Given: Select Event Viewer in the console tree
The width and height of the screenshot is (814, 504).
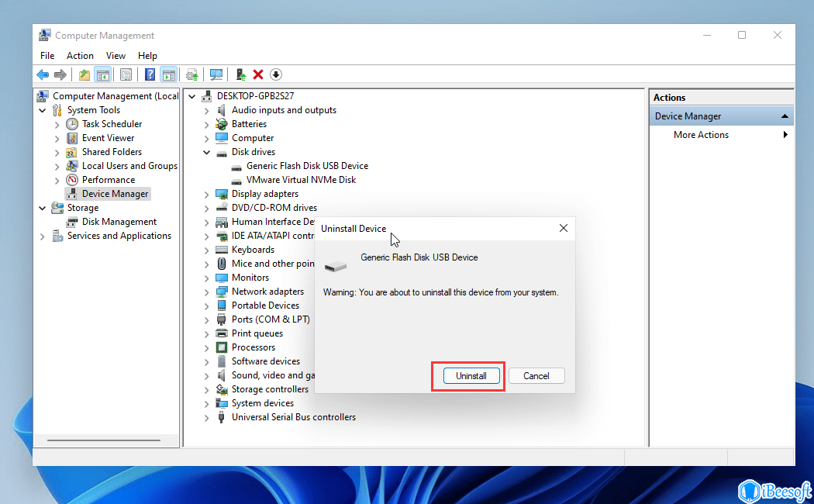Looking at the screenshot, I should (108, 138).
